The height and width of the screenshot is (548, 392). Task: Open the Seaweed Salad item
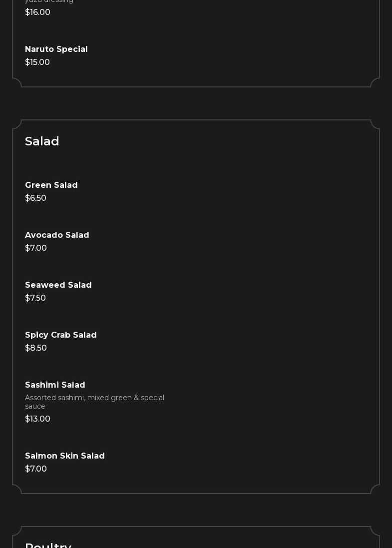58,285
